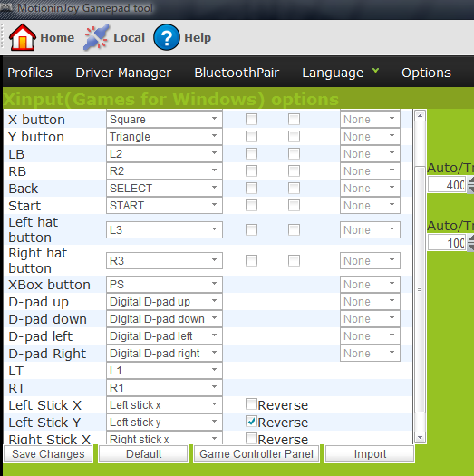The width and height of the screenshot is (474, 476).
Task: Click the Auto/Turbo 400 value field
Action: pyautogui.click(x=446, y=185)
